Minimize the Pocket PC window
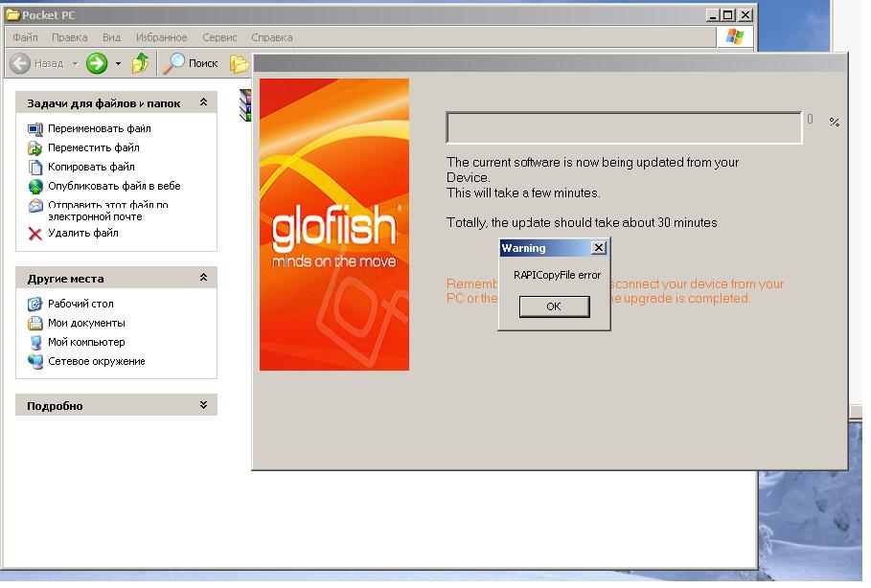The height and width of the screenshot is (588, 871). coord(713,15)
